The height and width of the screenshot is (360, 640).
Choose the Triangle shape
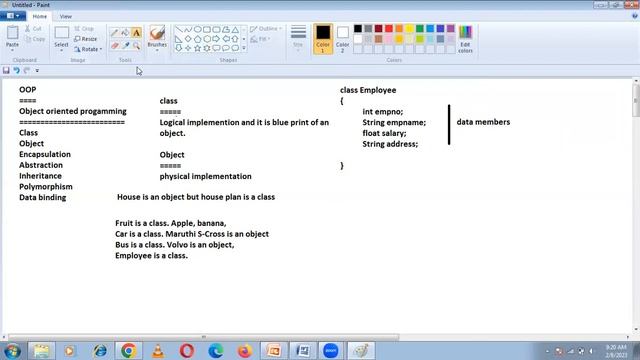pos(235,29)
